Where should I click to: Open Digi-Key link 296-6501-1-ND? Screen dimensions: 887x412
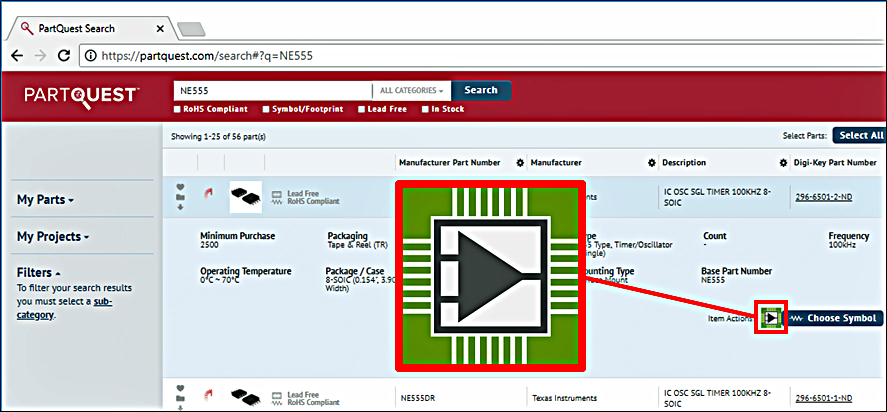tap(824, 398)
